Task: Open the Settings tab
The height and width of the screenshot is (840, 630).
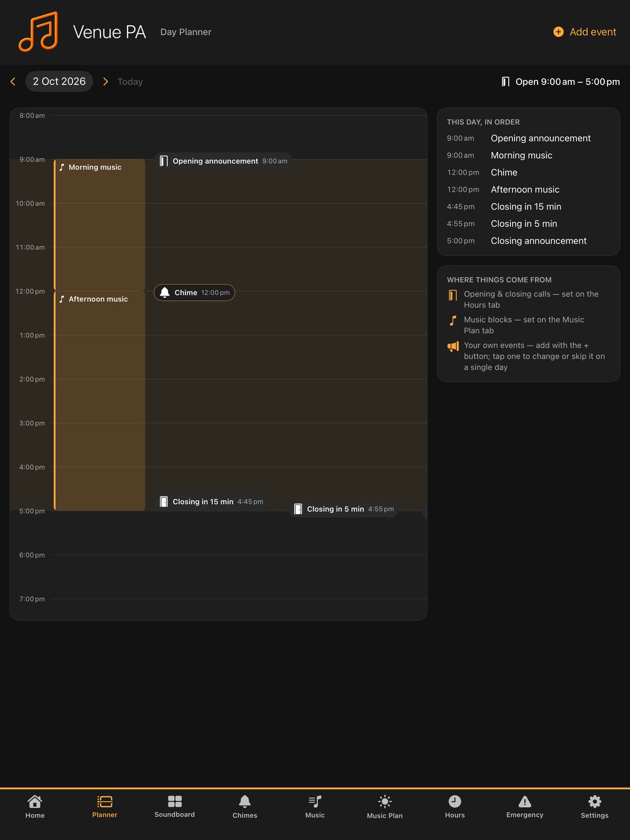Action: (595, 807)
